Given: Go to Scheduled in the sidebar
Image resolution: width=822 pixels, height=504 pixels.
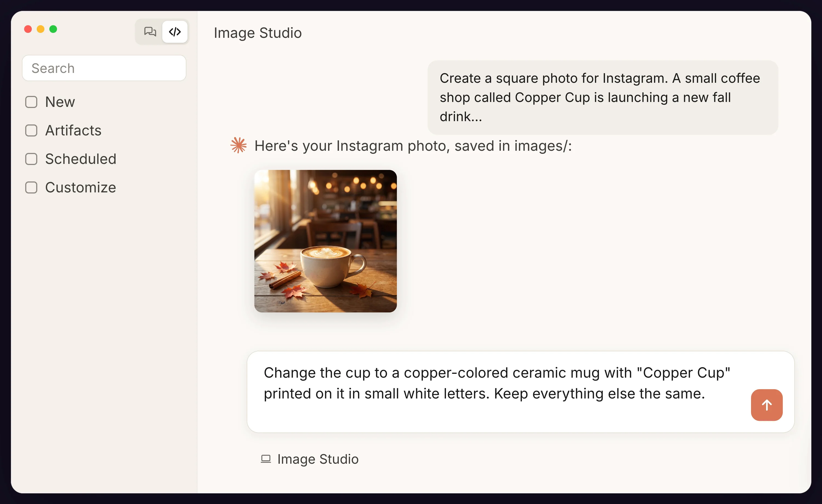Looking at the screenshot, I should pos(81,159).
